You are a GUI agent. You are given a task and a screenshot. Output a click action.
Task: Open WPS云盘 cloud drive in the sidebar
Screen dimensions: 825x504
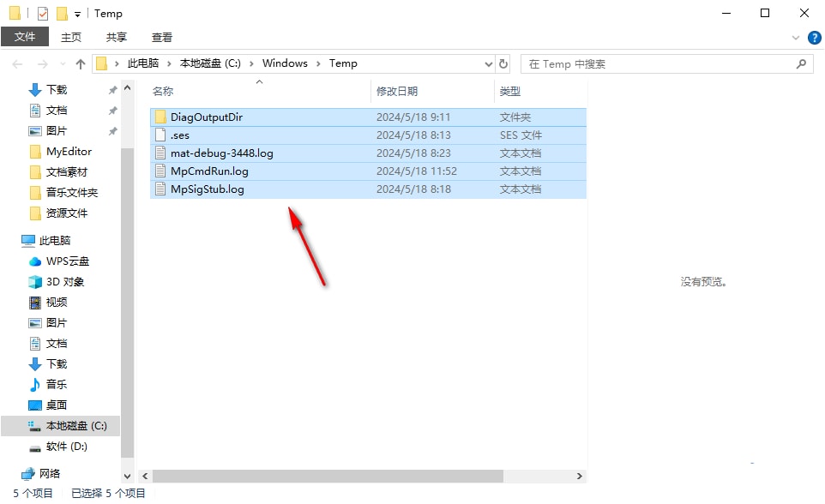point(60,261)
